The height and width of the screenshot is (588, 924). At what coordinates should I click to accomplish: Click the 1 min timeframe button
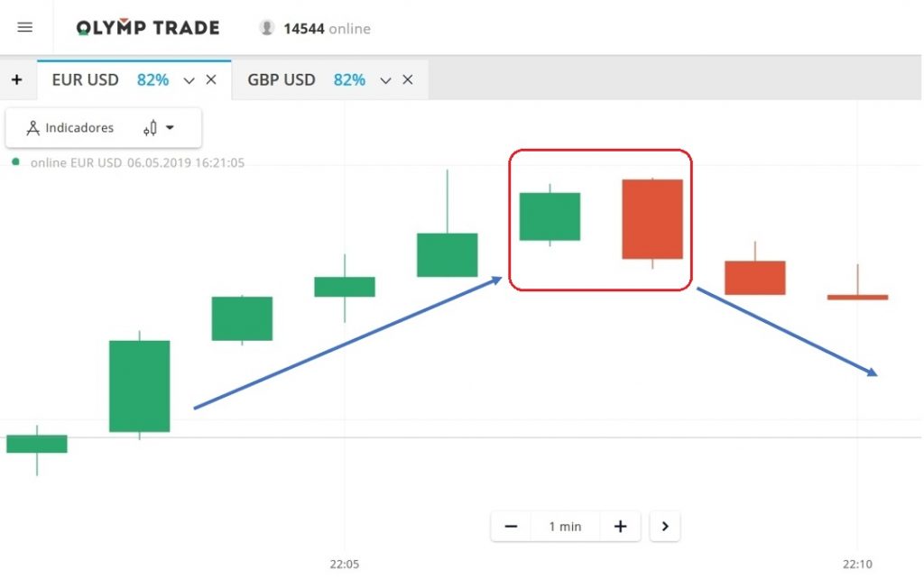click(565, 527)
